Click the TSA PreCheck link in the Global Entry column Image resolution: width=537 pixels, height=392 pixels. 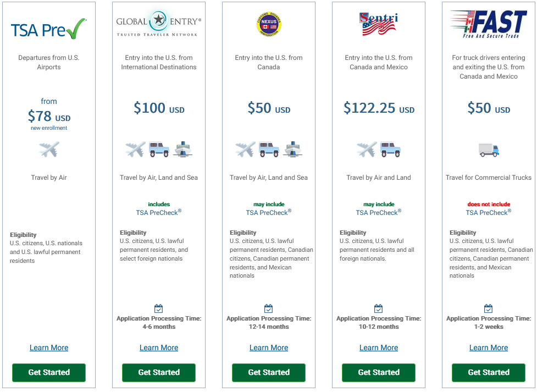[x=158, y=212]
